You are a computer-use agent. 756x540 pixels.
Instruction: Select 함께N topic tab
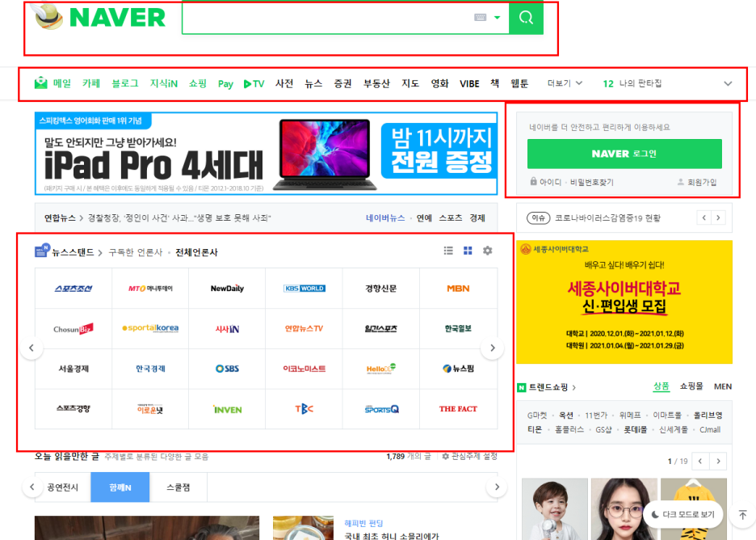coord(120,487)
